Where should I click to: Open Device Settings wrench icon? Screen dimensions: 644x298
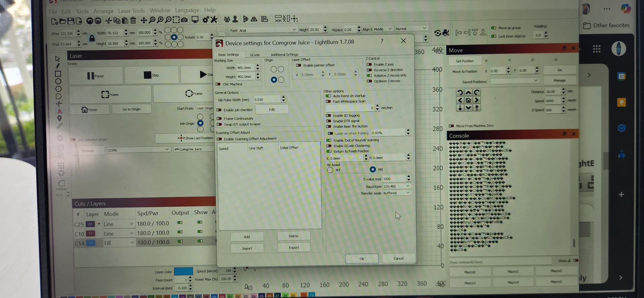[x=214, y=19]
